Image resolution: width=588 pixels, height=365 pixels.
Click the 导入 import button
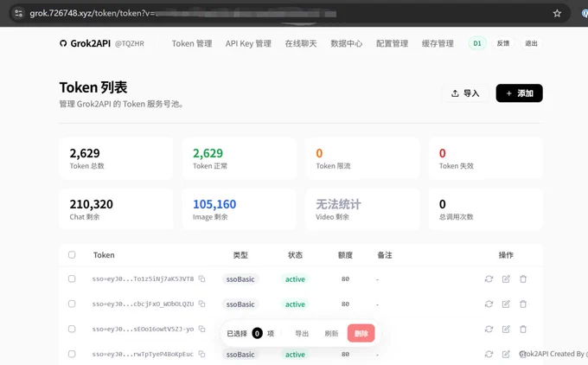[x=465, y=93]
